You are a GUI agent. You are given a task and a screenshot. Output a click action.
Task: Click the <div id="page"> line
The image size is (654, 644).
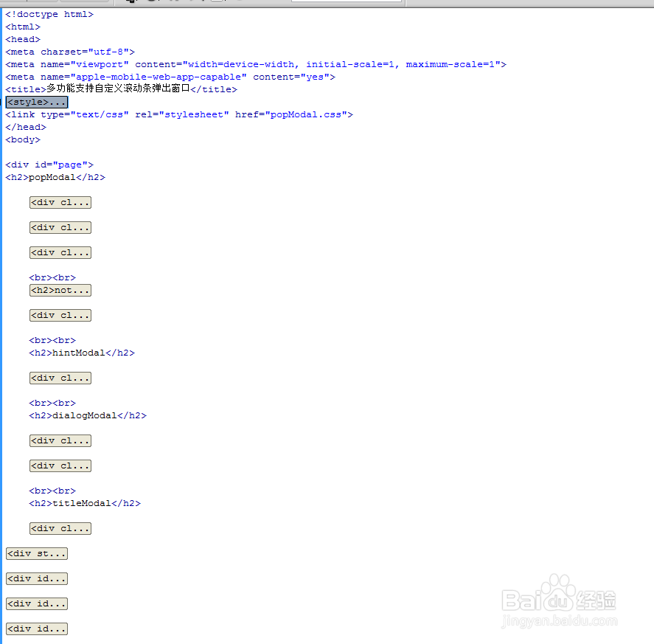point(49,165)
